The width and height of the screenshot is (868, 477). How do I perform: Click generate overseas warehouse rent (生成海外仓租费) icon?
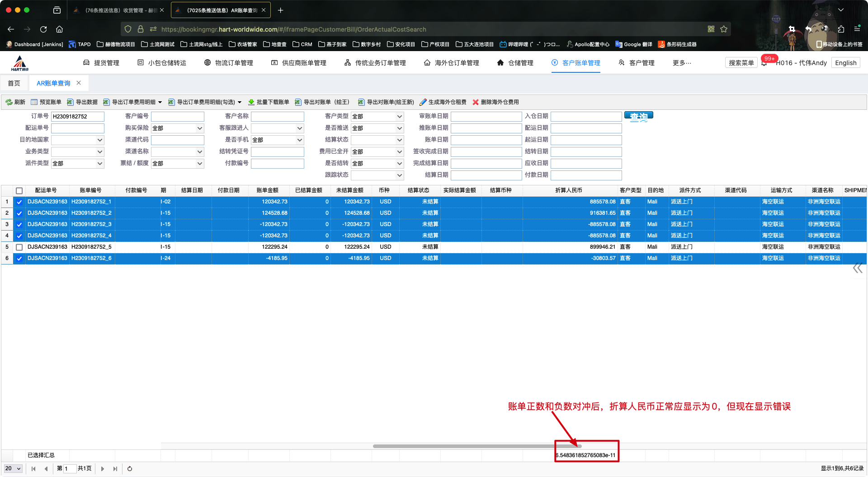click(x=423, y=102)
